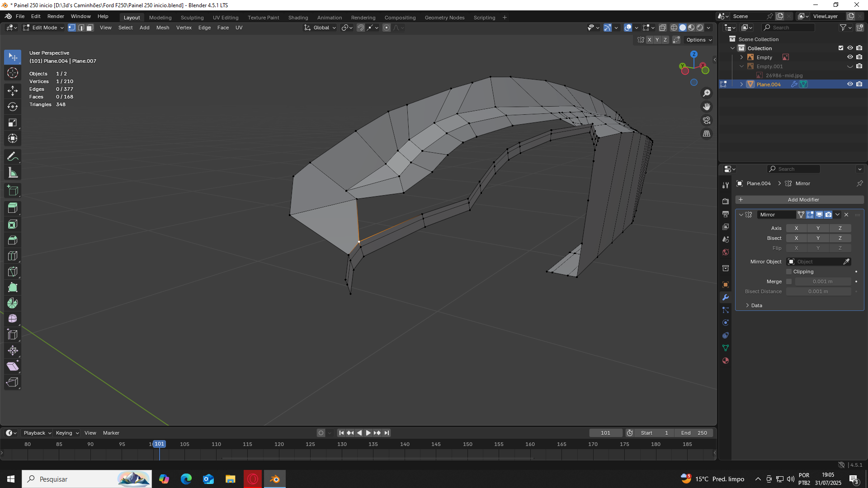Screen dimensions: 868x488
Task: Switch to face select mode
Action: click(x=90, y=28)
